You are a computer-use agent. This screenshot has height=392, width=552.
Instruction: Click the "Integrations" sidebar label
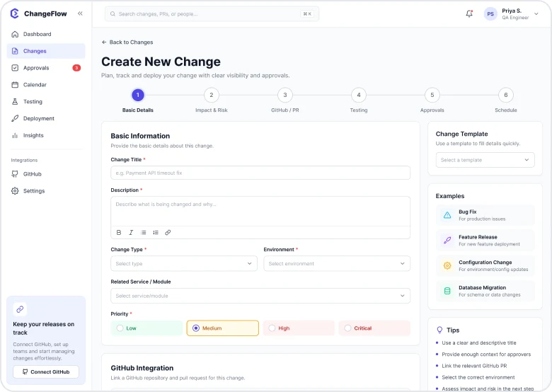point(24,160)
